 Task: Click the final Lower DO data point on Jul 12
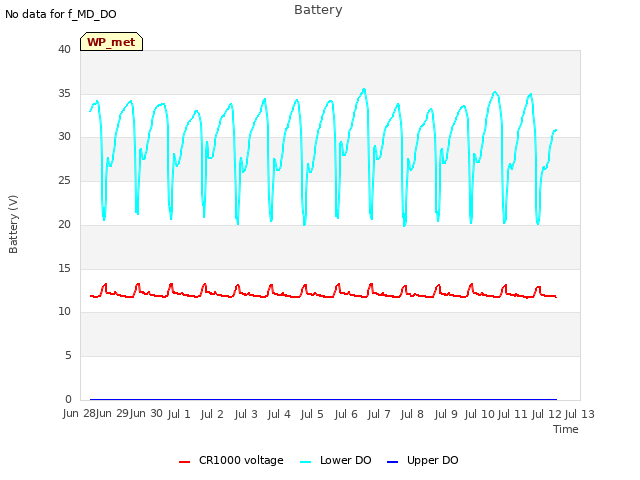556,130
